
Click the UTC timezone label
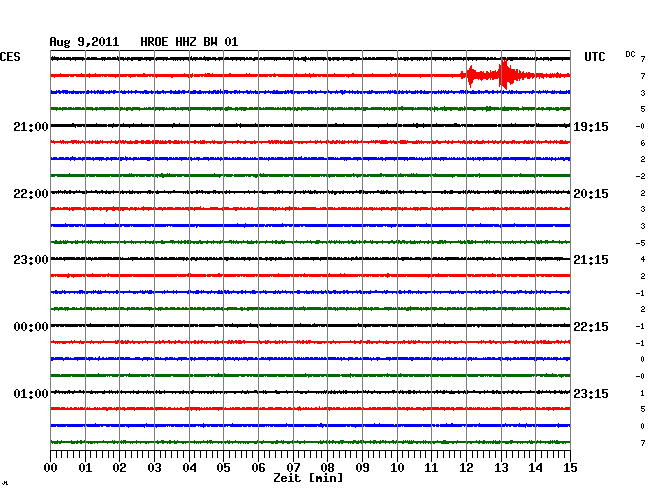point(595,57)
